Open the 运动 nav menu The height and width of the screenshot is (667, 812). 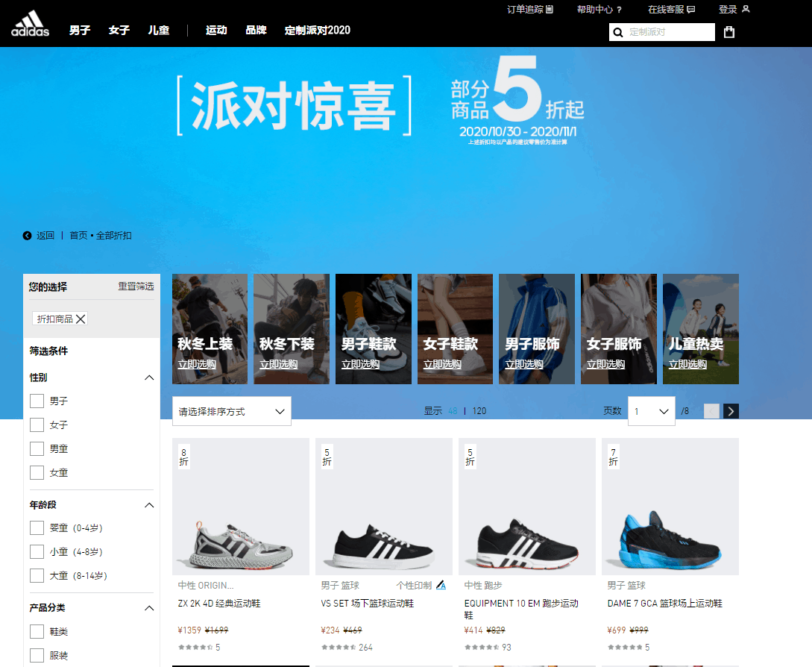click(x=216, y=31)
